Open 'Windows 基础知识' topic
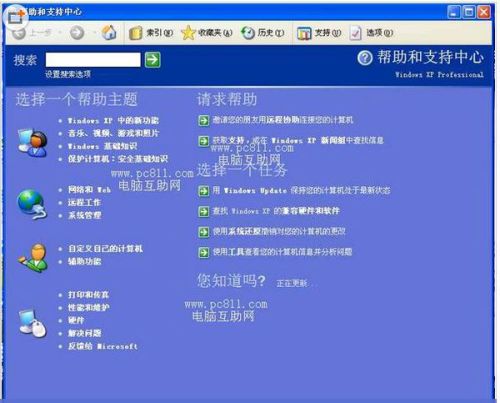The width and height of the screenshot is (500, 403). click(102, 146)
